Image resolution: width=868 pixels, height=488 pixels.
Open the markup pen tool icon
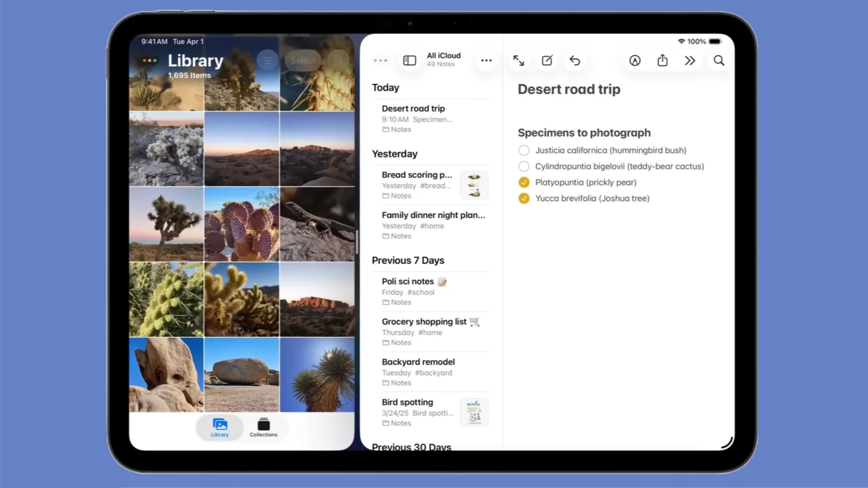coord(635,61)
